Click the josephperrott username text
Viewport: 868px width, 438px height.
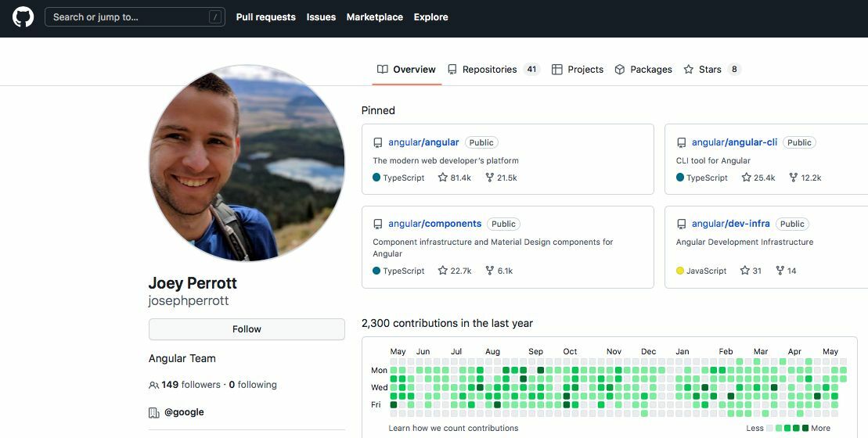pos(188,300)
